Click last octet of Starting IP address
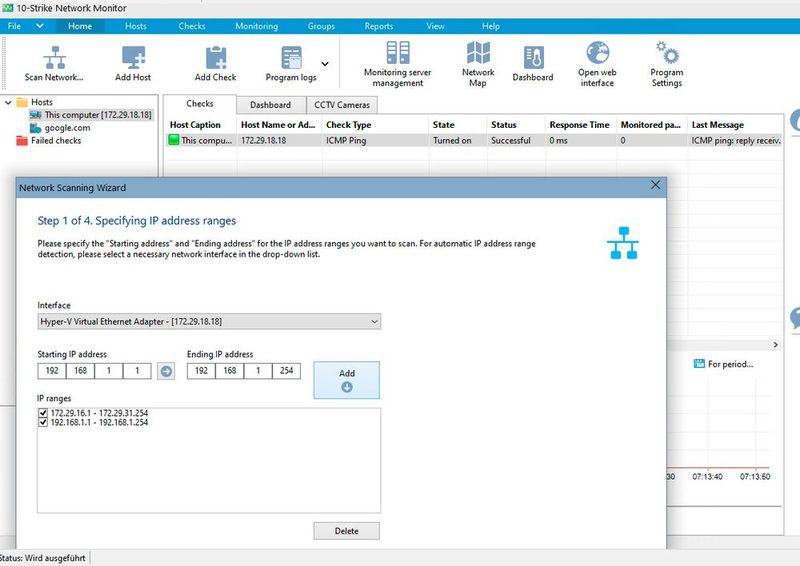The image size is (800, 566). pyautogui.click(x=137, y=371)
